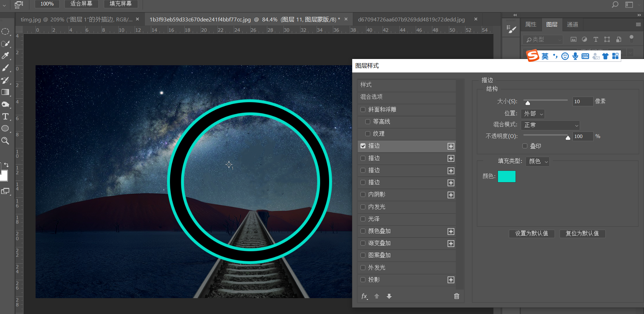Open the 混合模式 dropdown showing 正常
The width and height of the screenshot is (644, 314).
pos(550,125)
